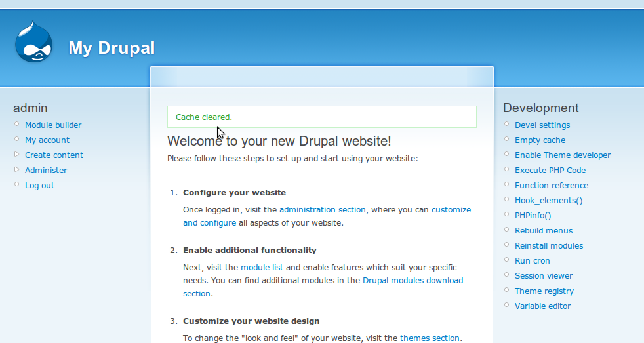
Task: Open Devel settings link
Action: (542, 125)
